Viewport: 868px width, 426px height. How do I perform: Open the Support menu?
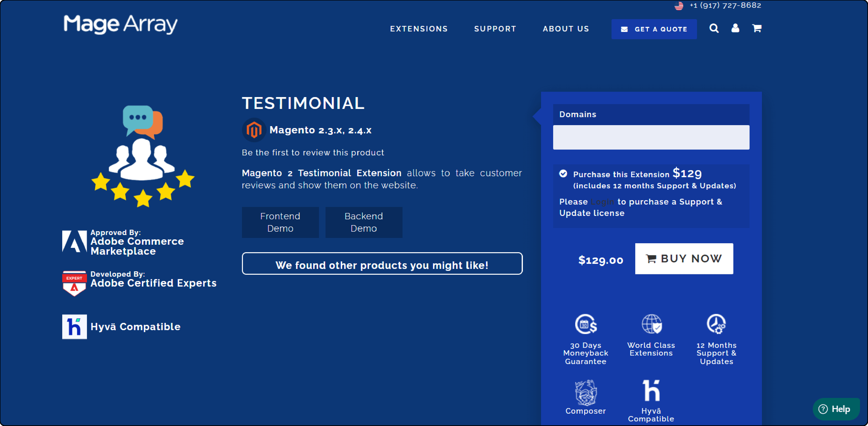[x=495, y=29]
